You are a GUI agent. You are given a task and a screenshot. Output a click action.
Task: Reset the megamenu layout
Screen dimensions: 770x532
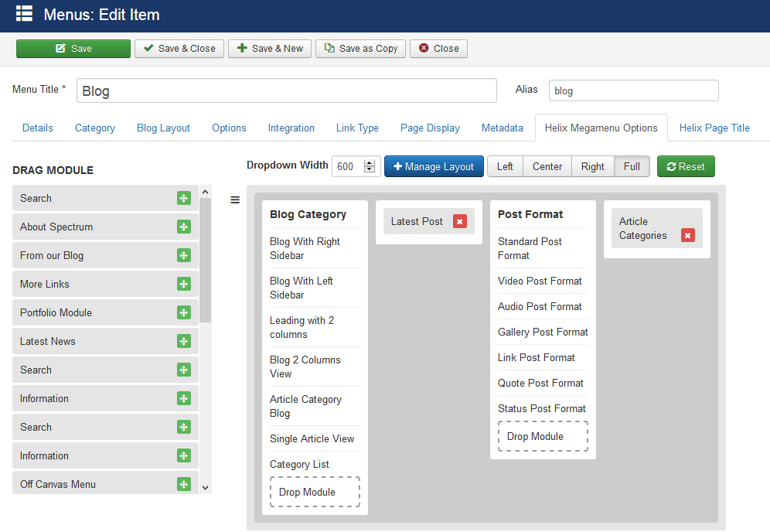[x=686, y=167]
